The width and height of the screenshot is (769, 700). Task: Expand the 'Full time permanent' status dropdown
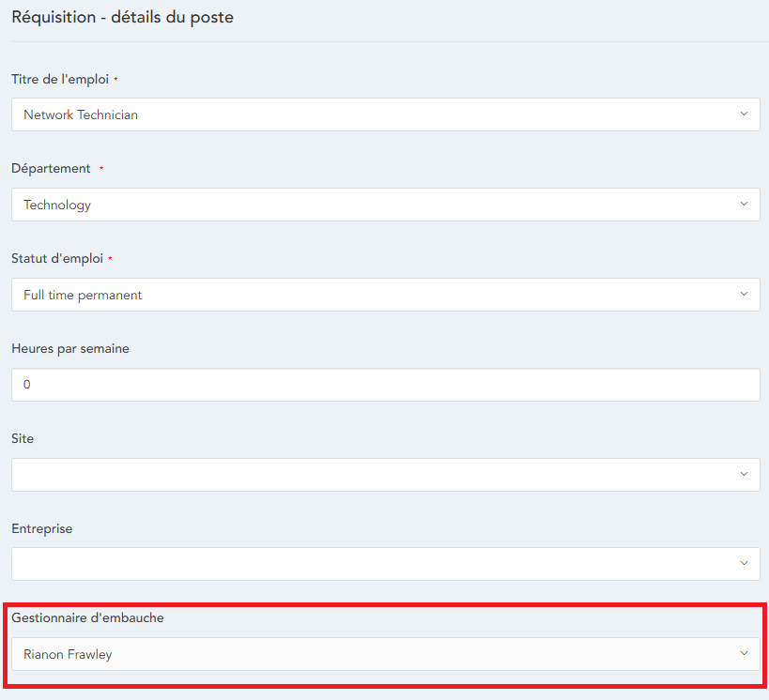pos(376,295)
